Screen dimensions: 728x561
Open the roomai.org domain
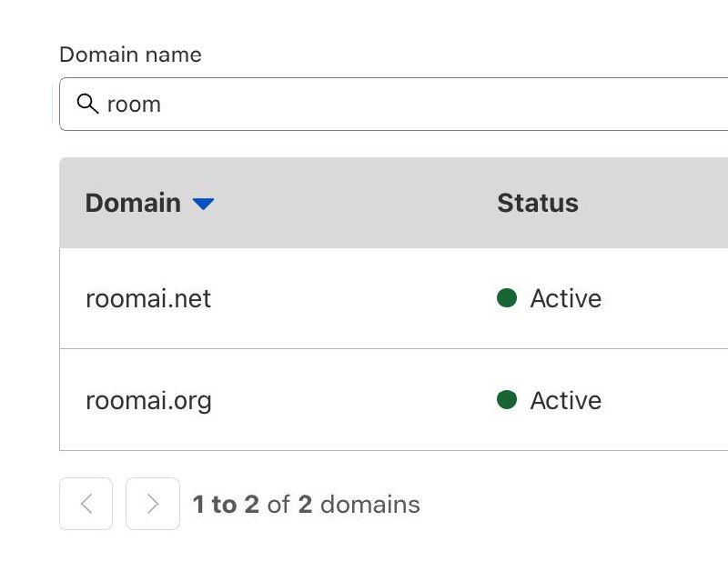click(x=148, y=400)
